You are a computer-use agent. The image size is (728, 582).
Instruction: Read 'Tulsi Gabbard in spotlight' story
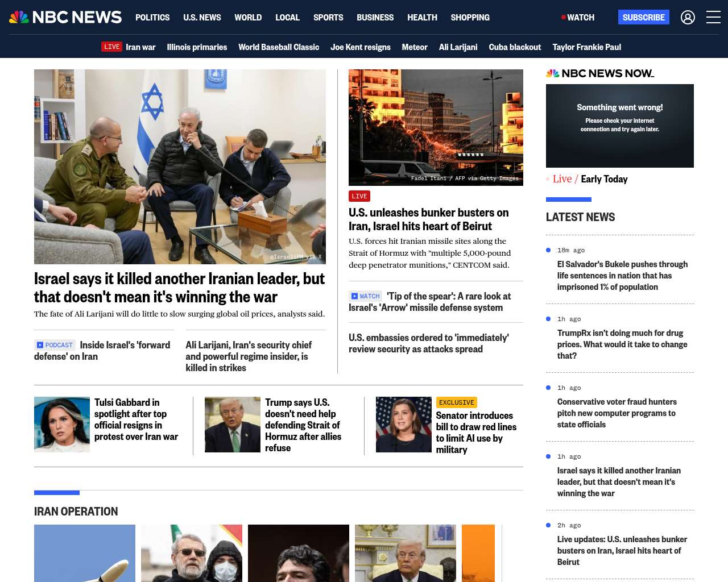coord(136,419)
